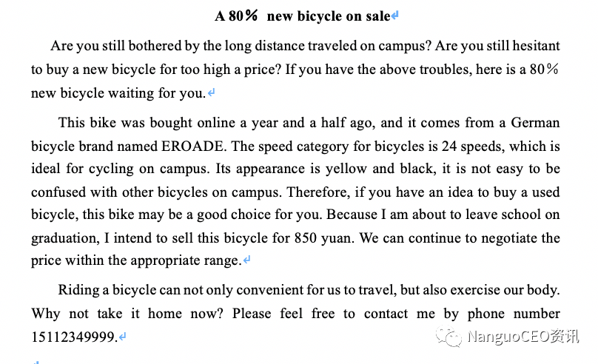Image resolution: width=598 pixels, height=364 pixels.
Task: Click the phone number 15112349999
Action: (73, 337)
